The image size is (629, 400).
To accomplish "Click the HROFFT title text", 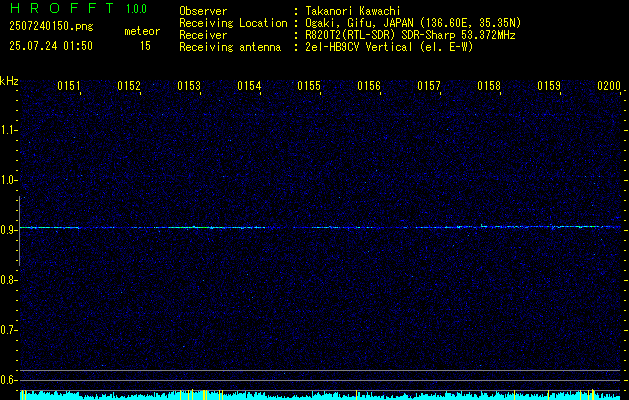I will (x=61, y=8).
